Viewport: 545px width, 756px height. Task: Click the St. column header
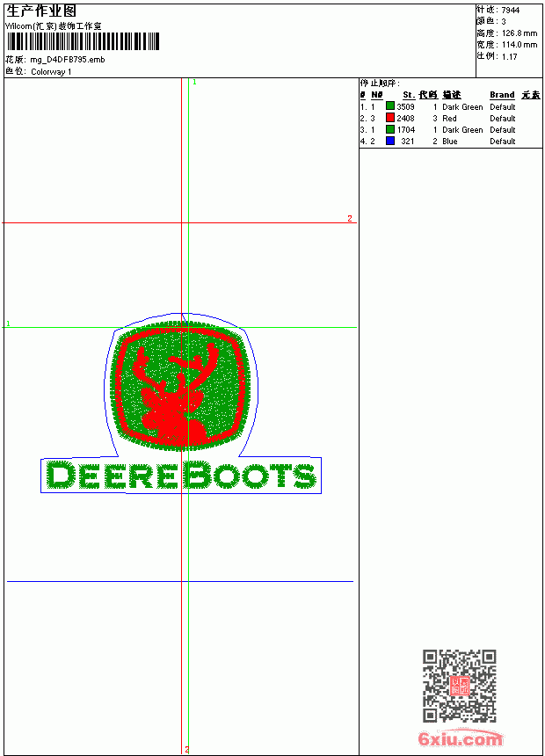pos(409,95)
